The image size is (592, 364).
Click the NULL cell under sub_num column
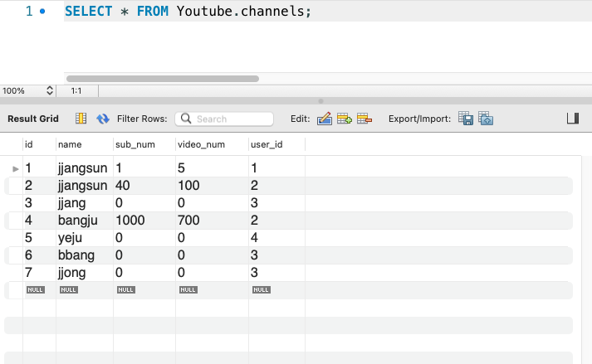coord(125,289)
